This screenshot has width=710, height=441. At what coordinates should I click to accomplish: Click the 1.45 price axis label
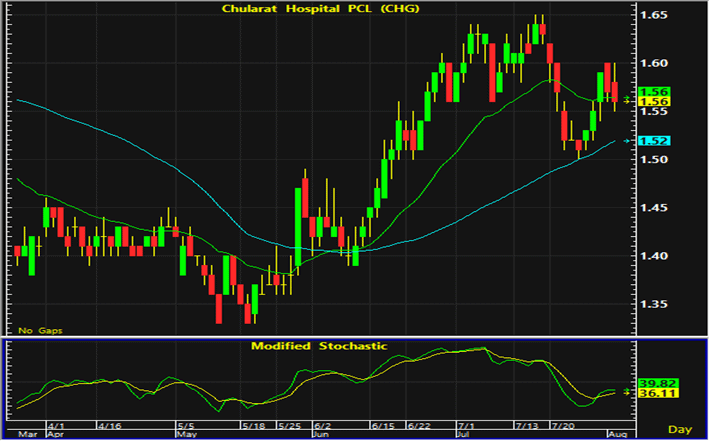pos(653,208)
